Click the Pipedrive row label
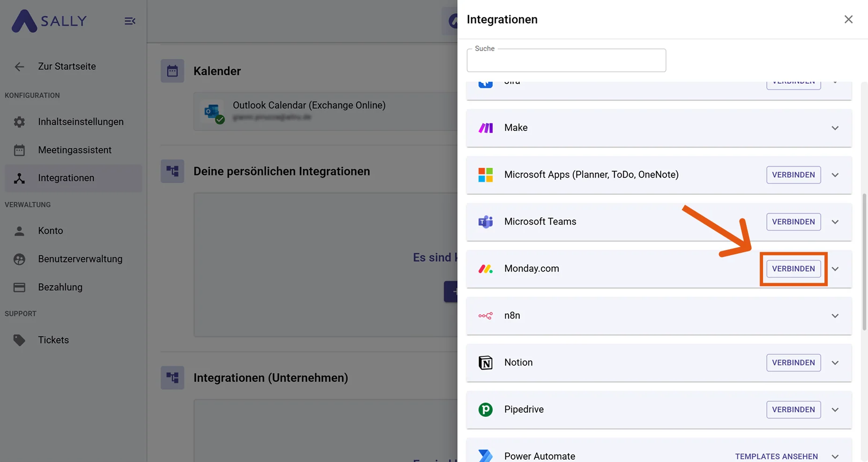This screenshot has height=462, width=868. click(524, 409)
